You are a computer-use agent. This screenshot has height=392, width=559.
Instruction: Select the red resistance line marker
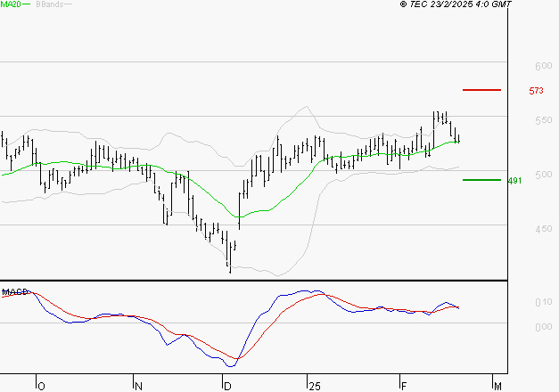coord(481,90)
